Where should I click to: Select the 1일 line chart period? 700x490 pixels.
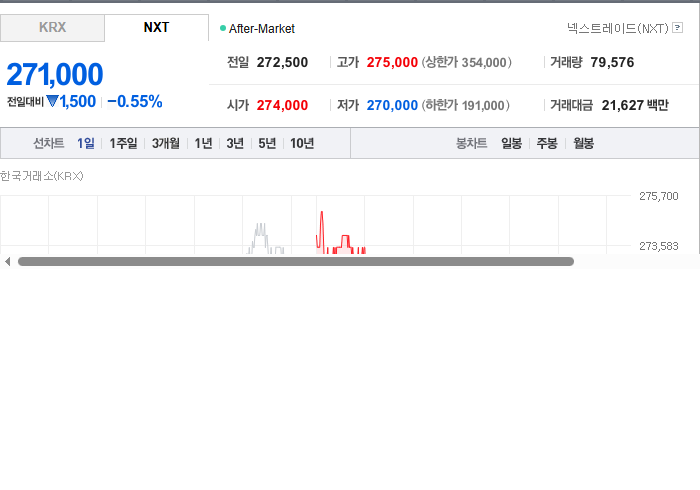tap(86, 143)
